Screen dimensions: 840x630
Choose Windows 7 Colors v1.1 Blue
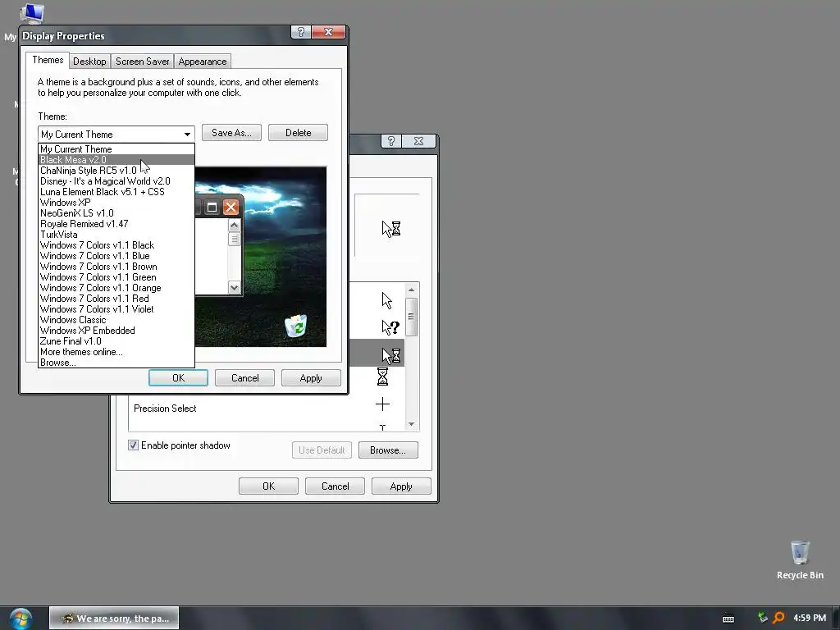pyautogui.click(x=116, y=256)
